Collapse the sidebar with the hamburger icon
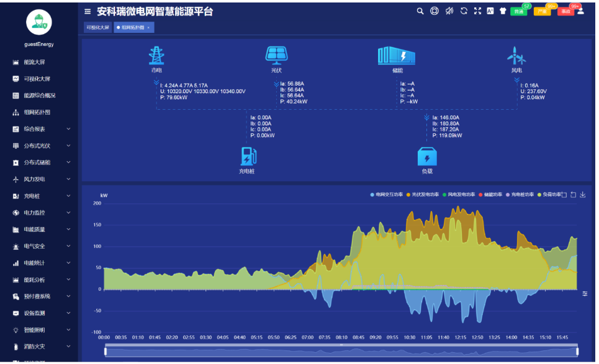 pos(88,11)
